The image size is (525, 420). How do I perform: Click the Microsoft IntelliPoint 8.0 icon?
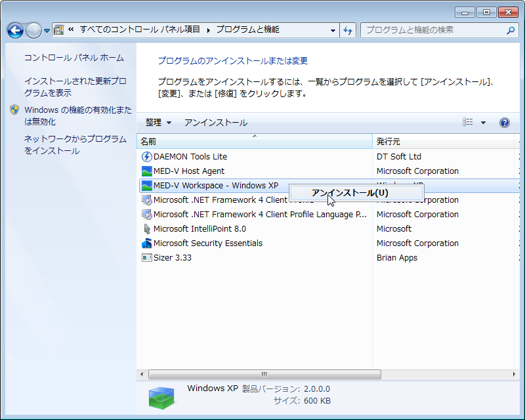point(146,229)
